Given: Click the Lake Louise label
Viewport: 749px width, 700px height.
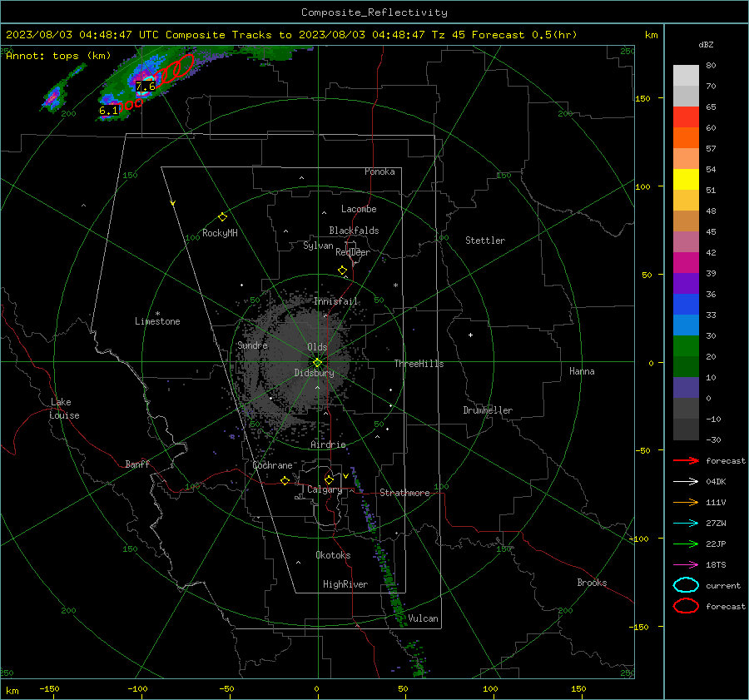Looking at the screenshot, I should pos(64,409).
